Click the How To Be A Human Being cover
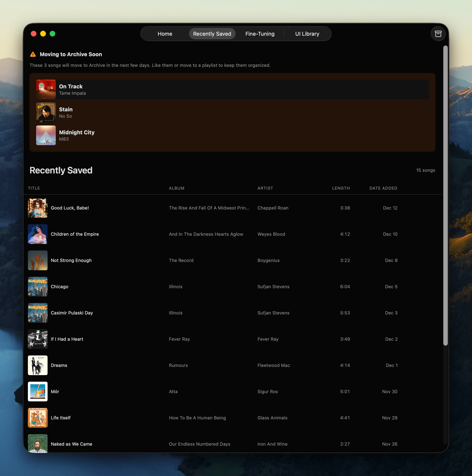The height and width of the screenshot is (476, 472). click(x=38, y=418)
